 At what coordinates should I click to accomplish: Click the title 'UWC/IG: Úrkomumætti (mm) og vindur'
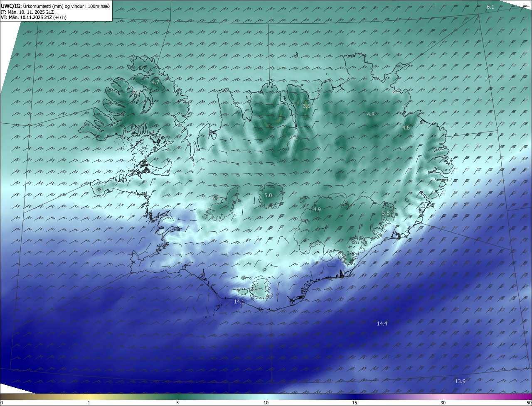[x=55, y=6]
